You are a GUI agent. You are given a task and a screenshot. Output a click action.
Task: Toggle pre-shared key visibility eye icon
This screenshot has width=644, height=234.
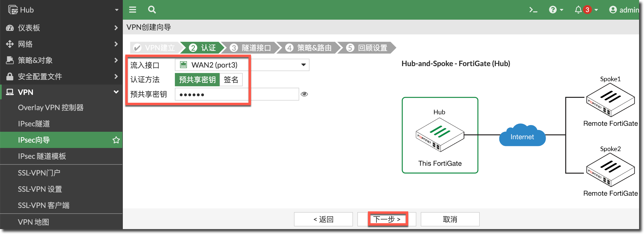coord(304,94)
